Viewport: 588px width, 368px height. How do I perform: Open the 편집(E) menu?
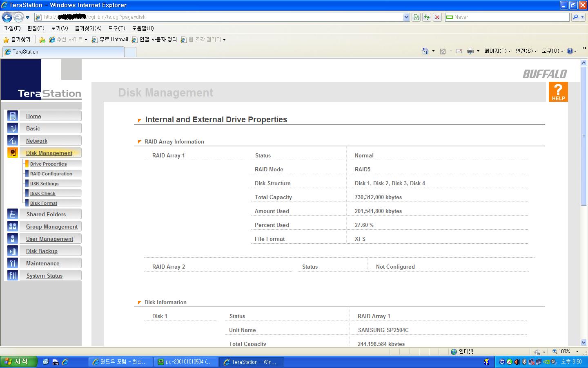pyautogui.click(x=36, y=28)
